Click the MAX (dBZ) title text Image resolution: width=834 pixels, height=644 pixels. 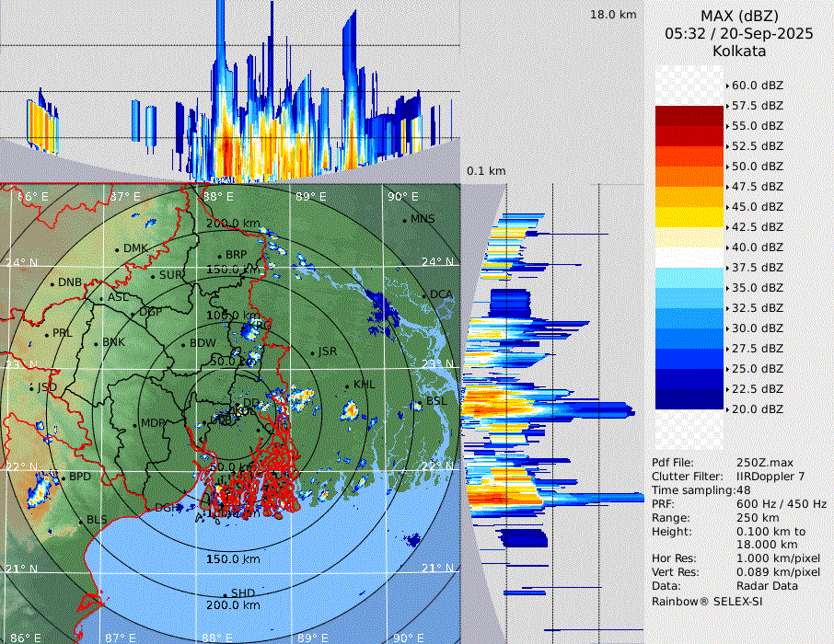point(738,16)
